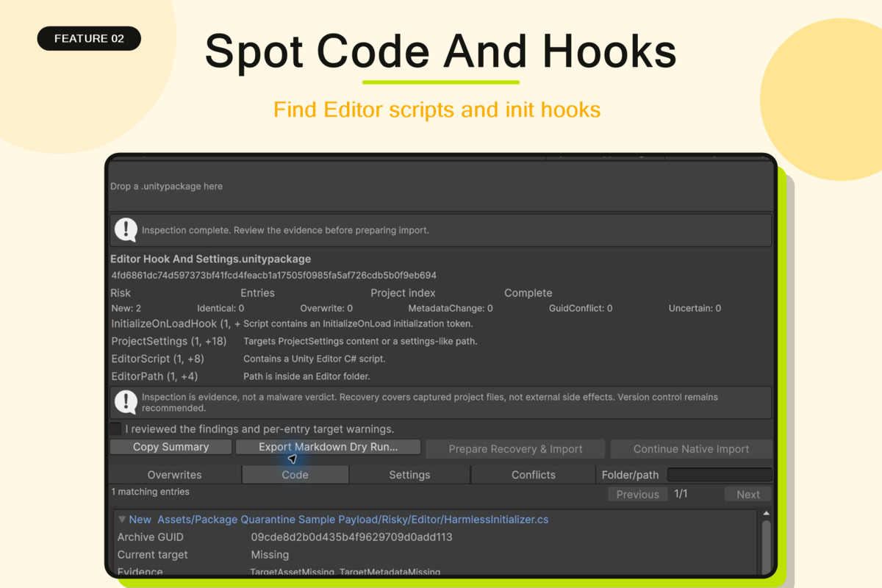Select the InitializeOnLoadHook finding row

pyautogui.click(x=293, y=323)
